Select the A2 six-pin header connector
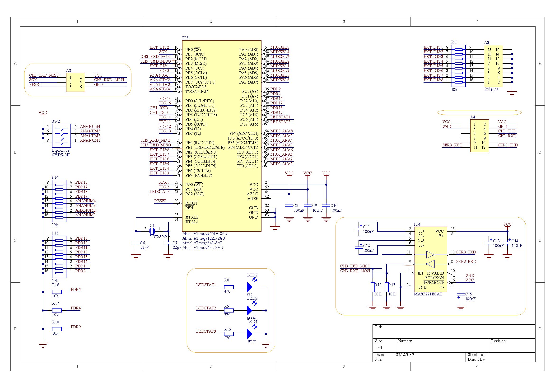This screenshot has height=392, width=555. click(75, 82)
